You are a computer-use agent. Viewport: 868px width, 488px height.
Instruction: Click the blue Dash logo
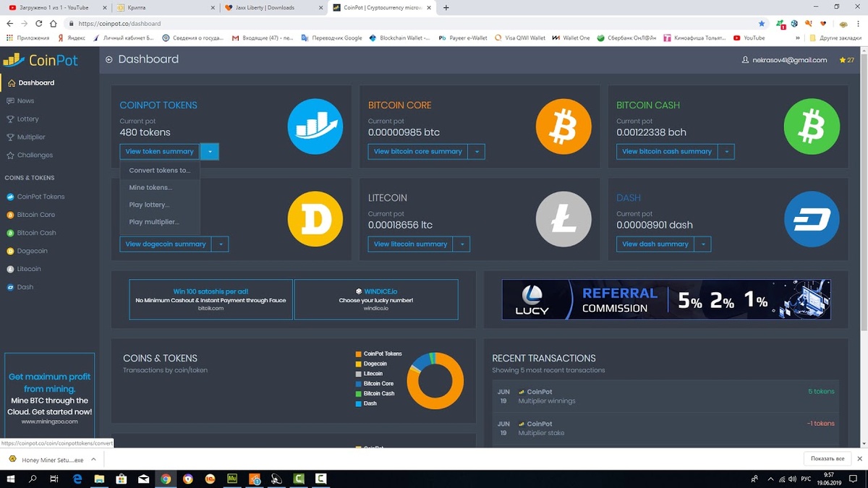tap(812, 221)
